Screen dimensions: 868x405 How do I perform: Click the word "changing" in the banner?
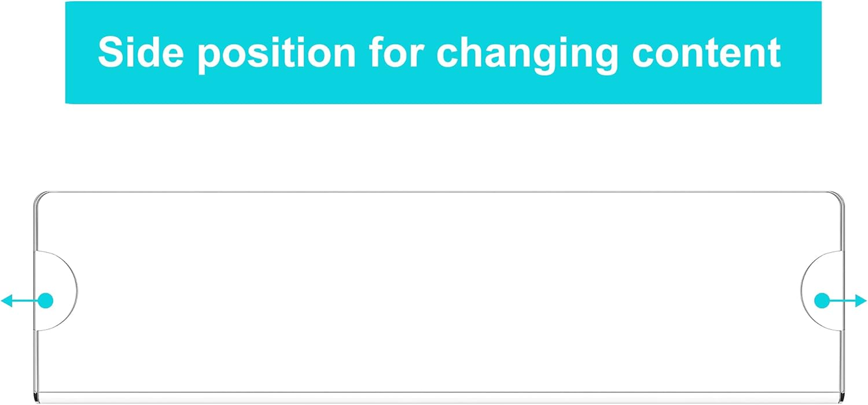527,53
